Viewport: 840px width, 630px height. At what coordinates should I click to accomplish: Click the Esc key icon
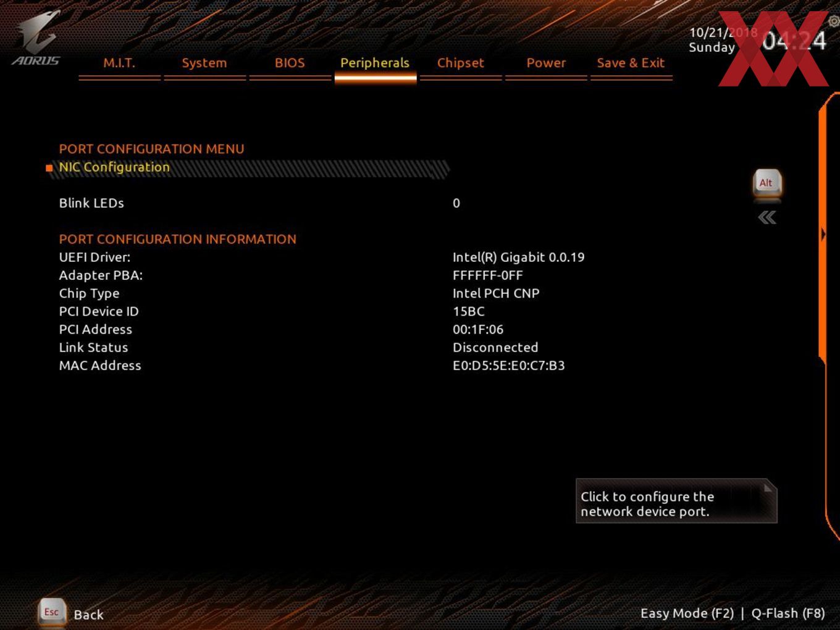point(51,612)
